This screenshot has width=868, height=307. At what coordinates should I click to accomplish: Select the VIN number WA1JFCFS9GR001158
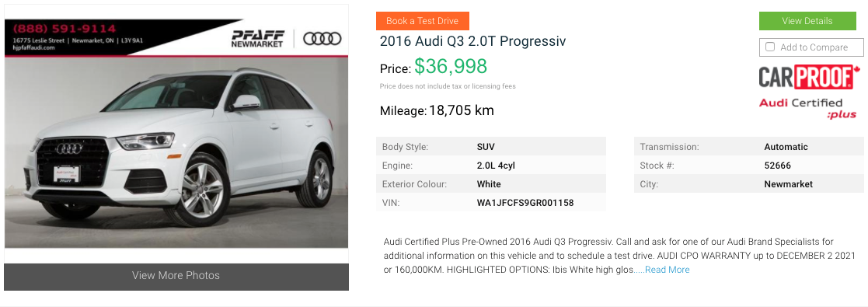click(525, 203)
